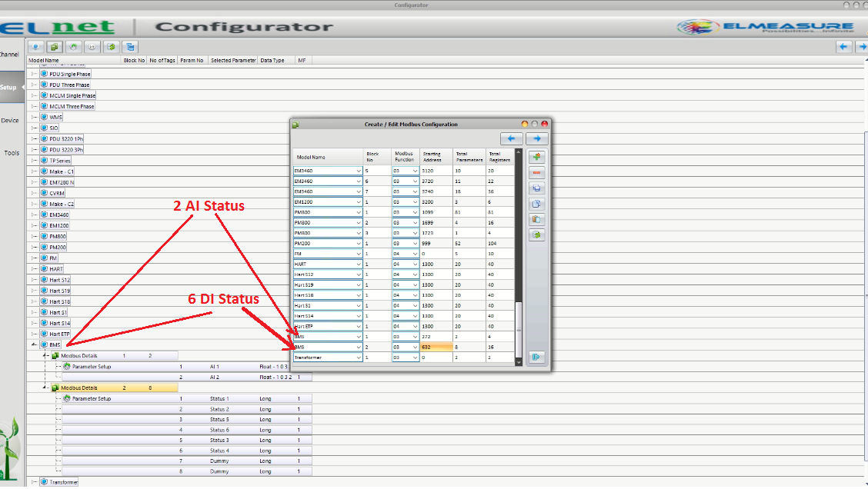Copy rows using the copy icon in dialog
The image size is (868, 489).
pyautogui.click(x=536, y=204)
